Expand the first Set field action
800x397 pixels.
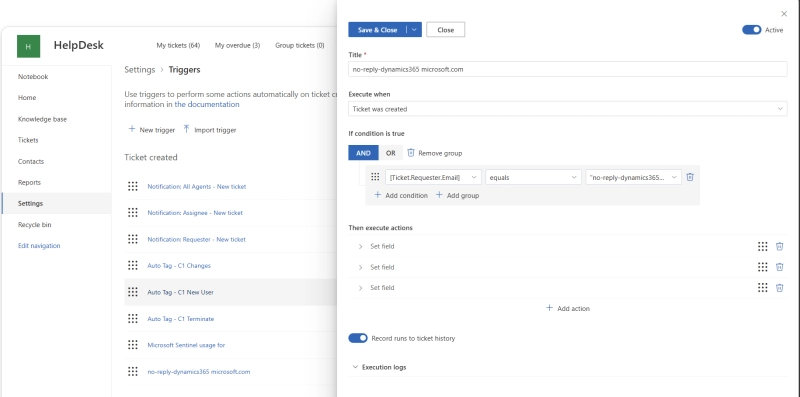click(360, 246)
